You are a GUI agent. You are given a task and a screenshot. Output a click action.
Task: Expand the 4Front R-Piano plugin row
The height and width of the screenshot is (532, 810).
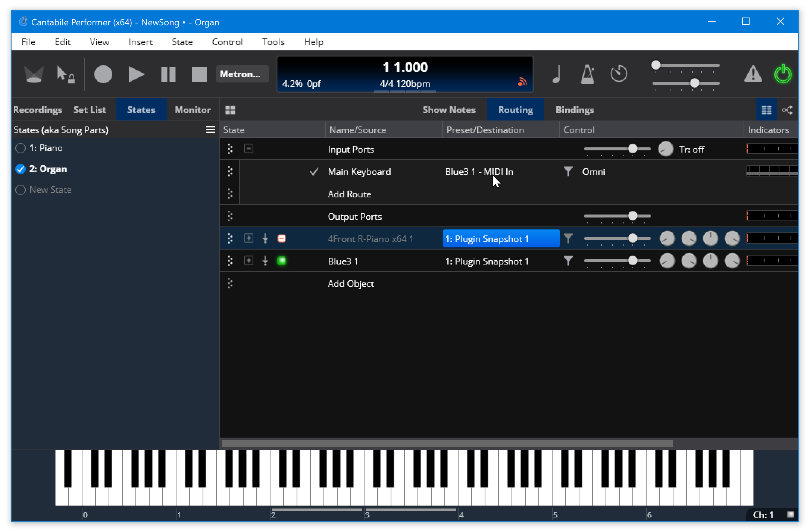coord(249,238)
